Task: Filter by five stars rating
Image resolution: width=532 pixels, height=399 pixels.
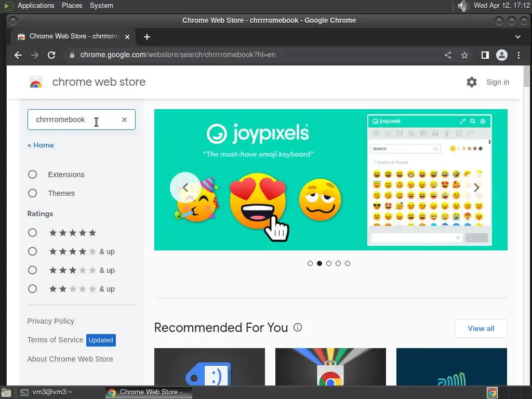Action: pos(33,233)
